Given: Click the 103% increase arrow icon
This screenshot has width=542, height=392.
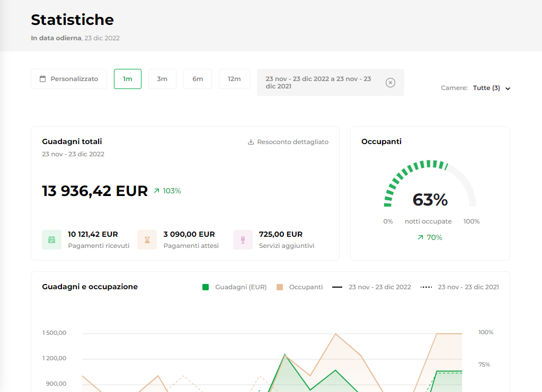Looking at the screenshot, I should (157, 191).
